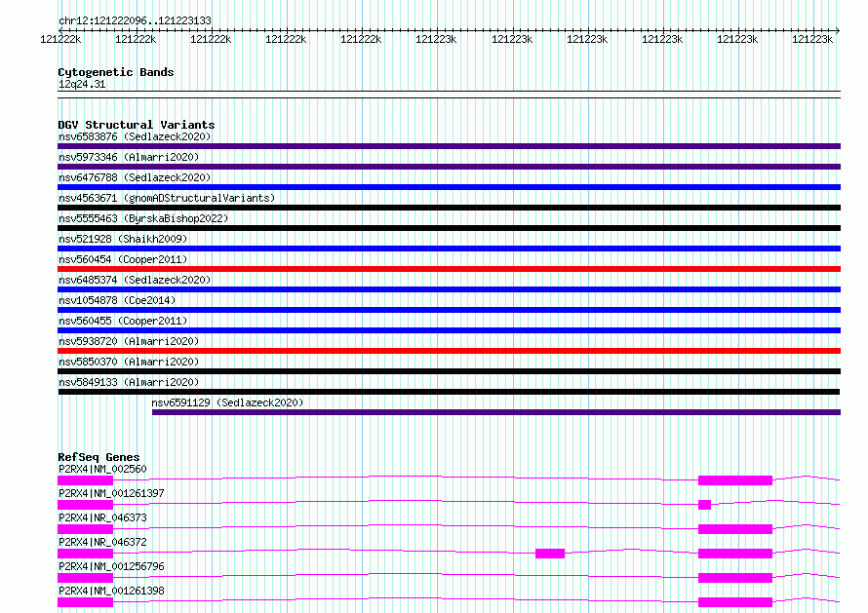The height and width of the screenshot is (613, 868).
Task: Click variant label nsv5973346 (Almarri2020)
Action: (x=129, y=157)
